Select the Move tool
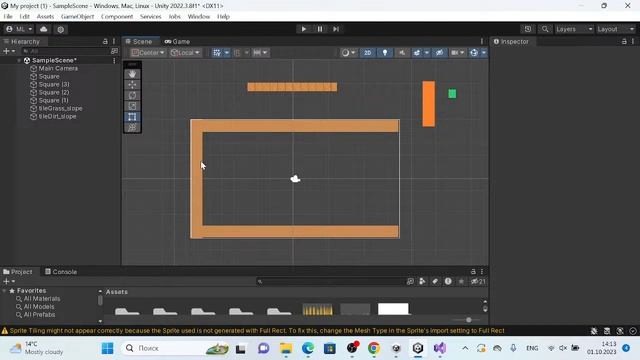 point(132,84)
